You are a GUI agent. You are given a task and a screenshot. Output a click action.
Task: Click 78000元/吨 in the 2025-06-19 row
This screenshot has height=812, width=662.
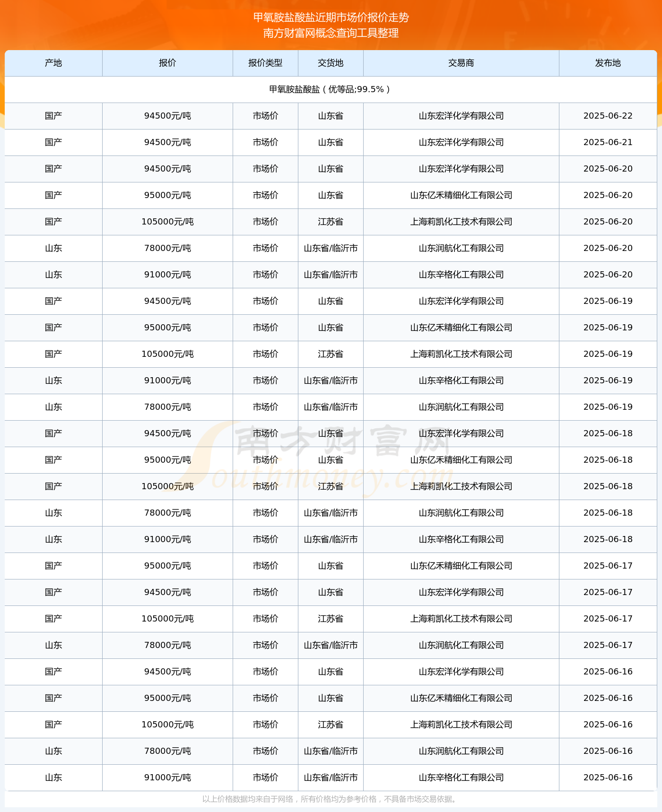[167, 407]
